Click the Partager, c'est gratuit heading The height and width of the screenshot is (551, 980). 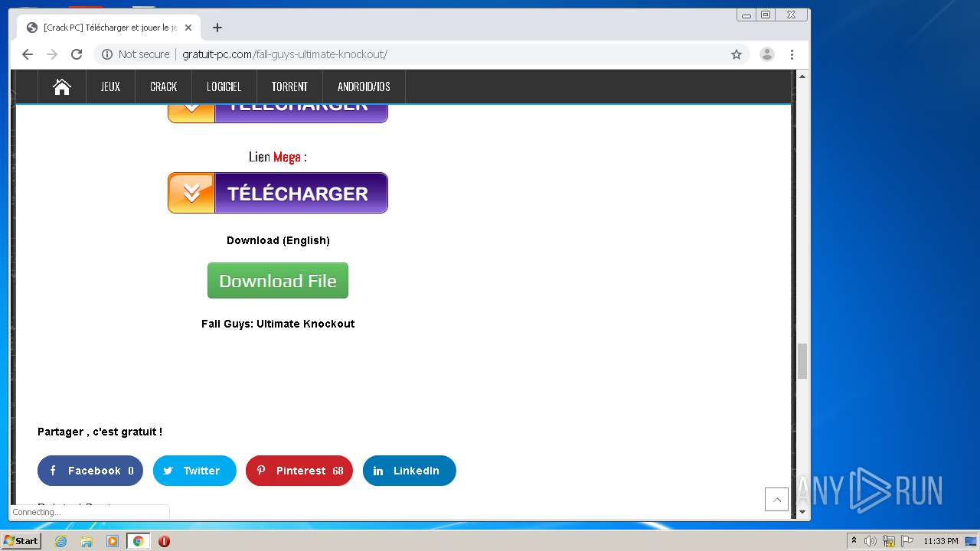100,432
